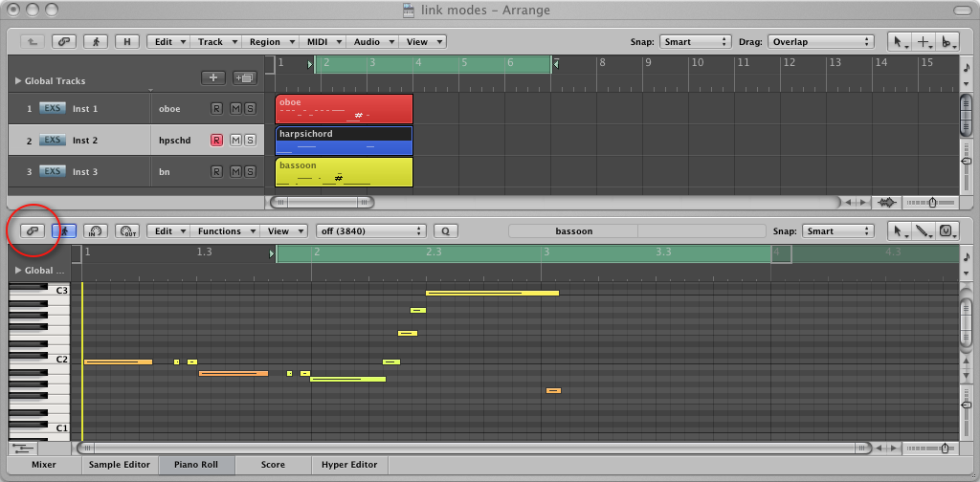980x482 pixels.
Task: Mute the oboe track
Action: point(235,109)
